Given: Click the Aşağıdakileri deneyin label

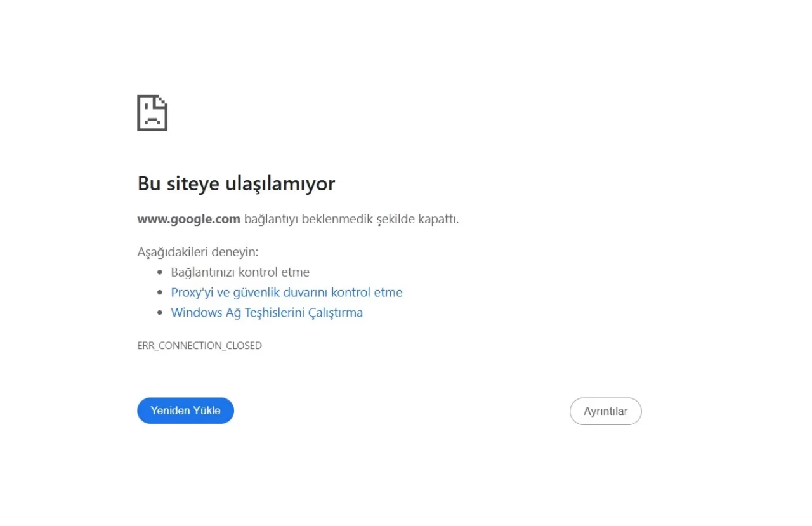Looking at the screenshot, I should point(197,252).
